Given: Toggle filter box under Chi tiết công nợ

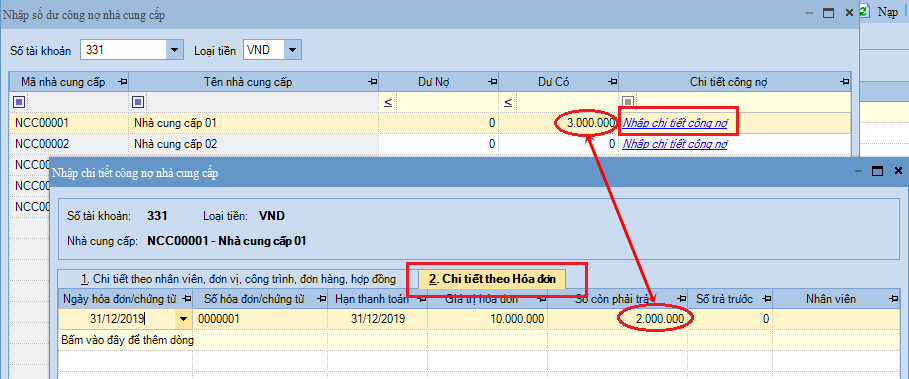Looking at the screenshot, I should coord(627,103).
